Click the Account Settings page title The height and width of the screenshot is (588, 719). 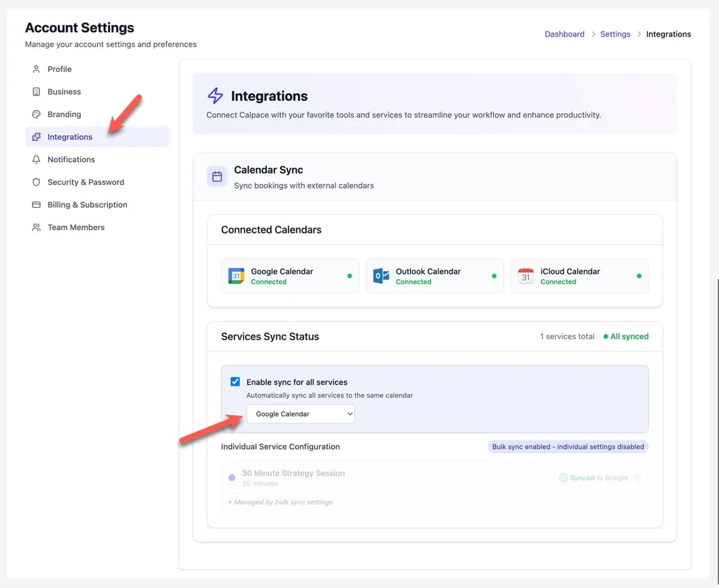(x=80, y=28)
